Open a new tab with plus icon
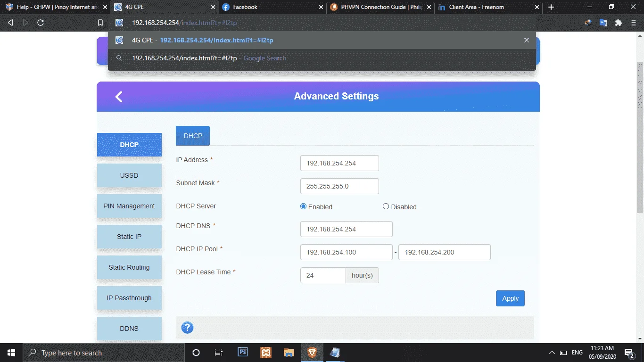 pyautogui.click(x=551, y=7)
